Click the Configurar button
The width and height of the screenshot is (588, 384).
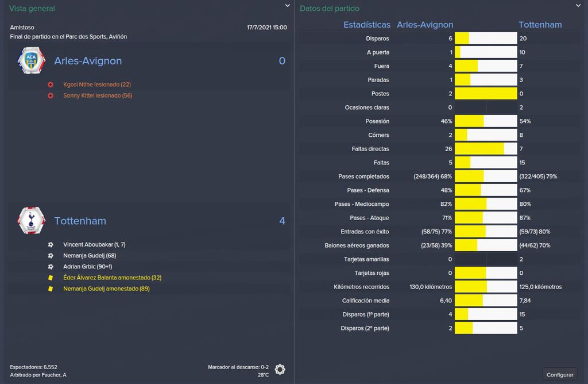(559, 375)
